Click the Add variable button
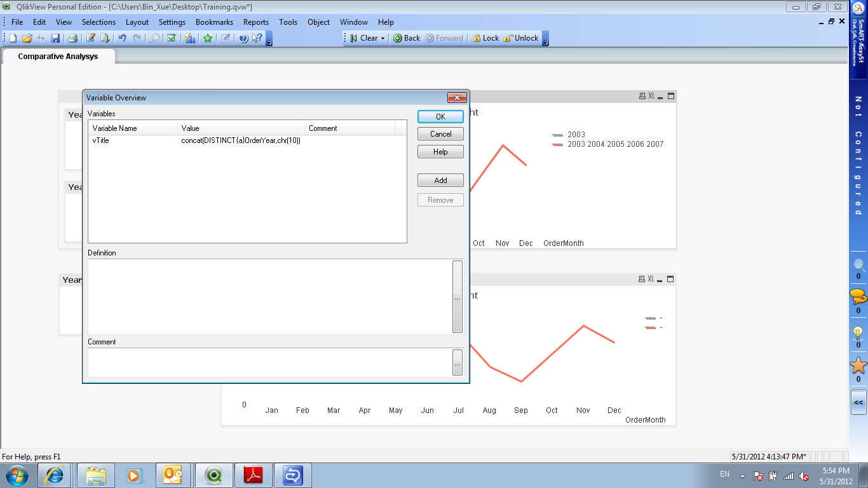This screenshot has width=868, height=488. point(440,180)
